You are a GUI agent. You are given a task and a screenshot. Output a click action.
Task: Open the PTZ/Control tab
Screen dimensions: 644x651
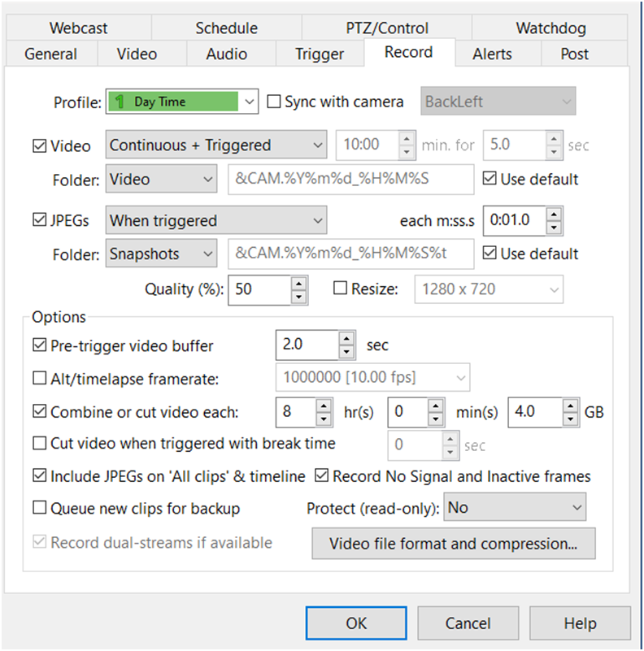pos(387,28)
